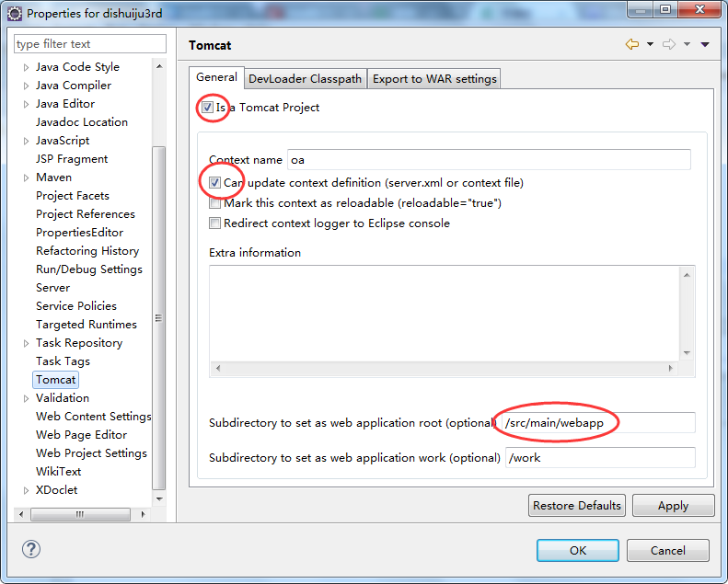Click the Apply button

pyautogui.click(x=673, y=506)
